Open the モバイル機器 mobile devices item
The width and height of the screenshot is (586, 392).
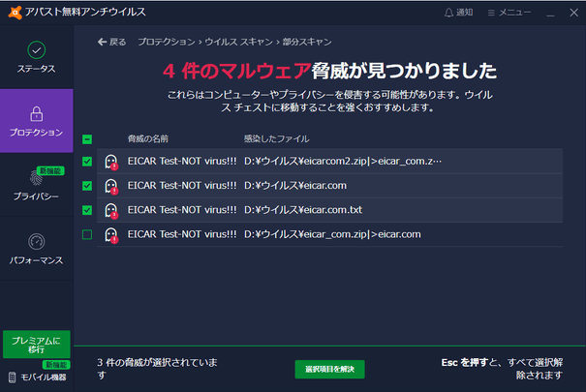pos(38,377)
